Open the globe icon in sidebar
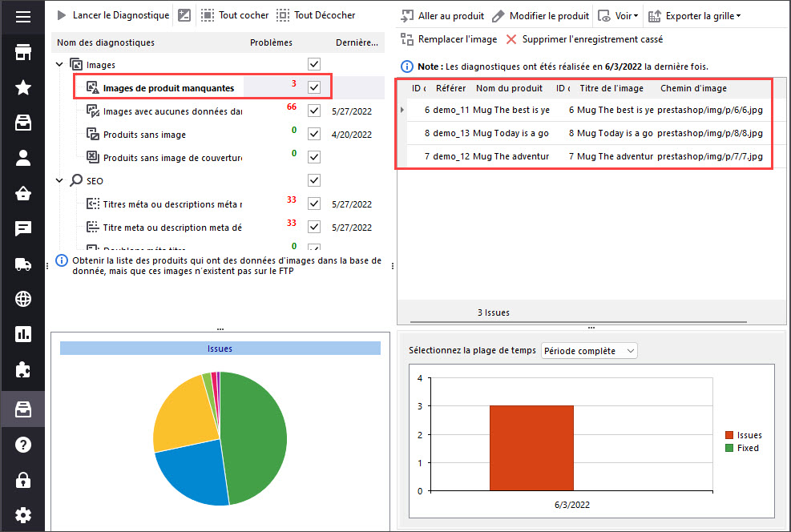 (x=22, y=299)
